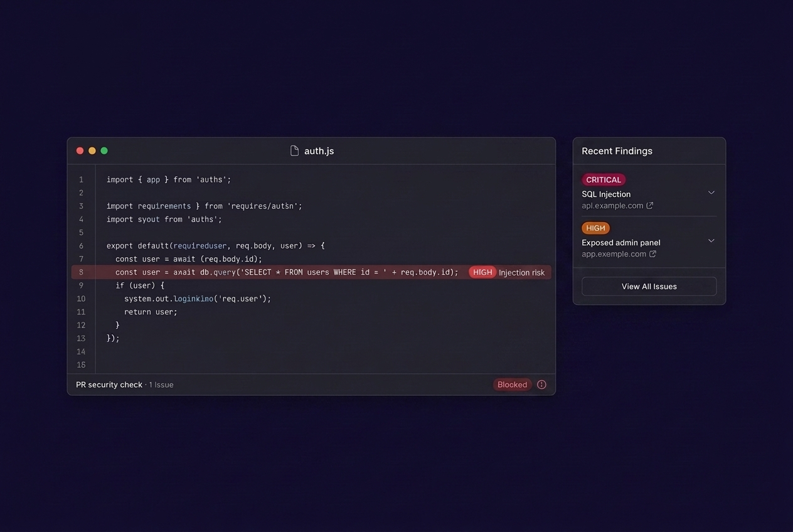Open the api.example.com link

(x=612, y=205)
